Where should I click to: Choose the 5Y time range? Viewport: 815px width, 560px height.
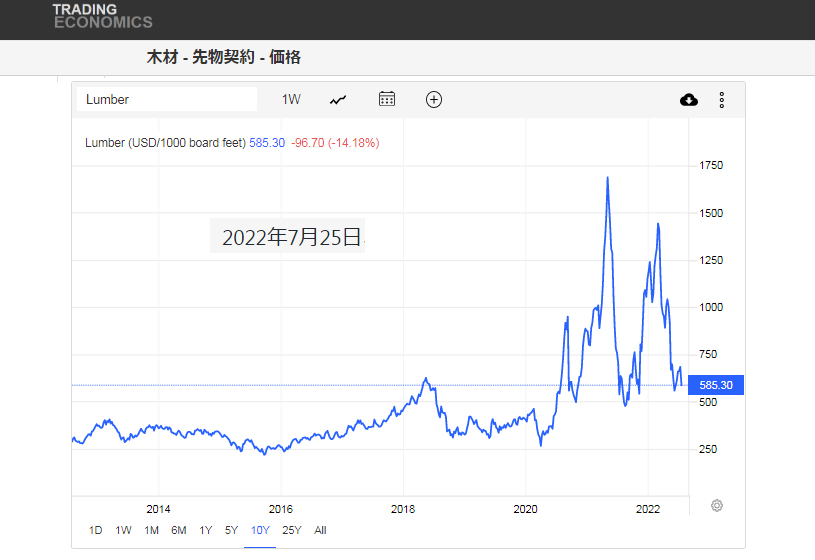pos(231,530)
